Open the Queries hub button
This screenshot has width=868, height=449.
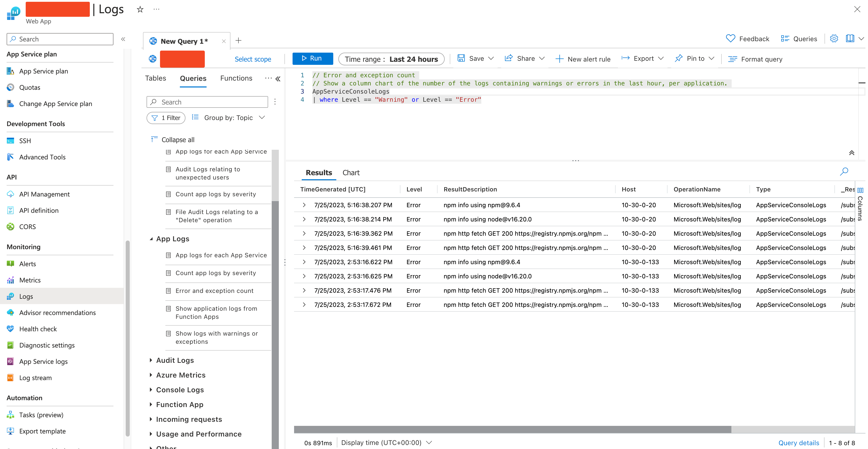[799, 39]
